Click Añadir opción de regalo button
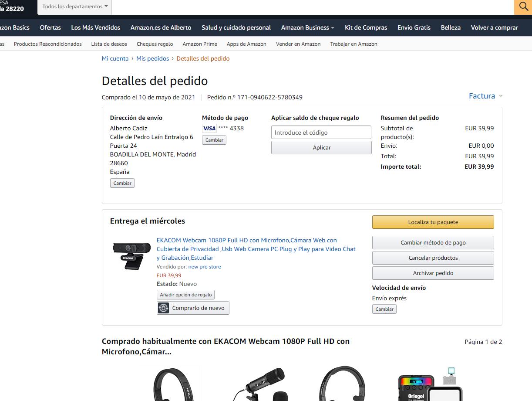Image resolution: width=532 pixels, height=401 pixels. pos(185,295)
